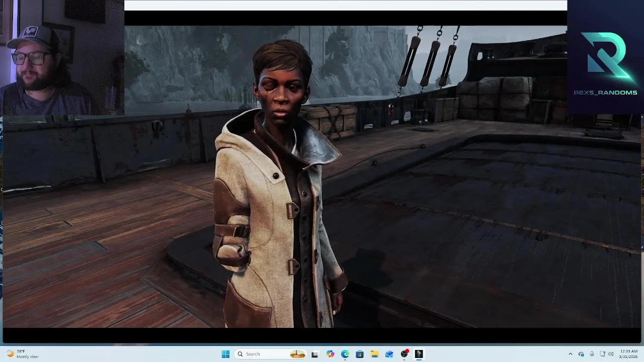
Task: Click the REXS_RANDOMS channel logo
Action: [605, 63]
